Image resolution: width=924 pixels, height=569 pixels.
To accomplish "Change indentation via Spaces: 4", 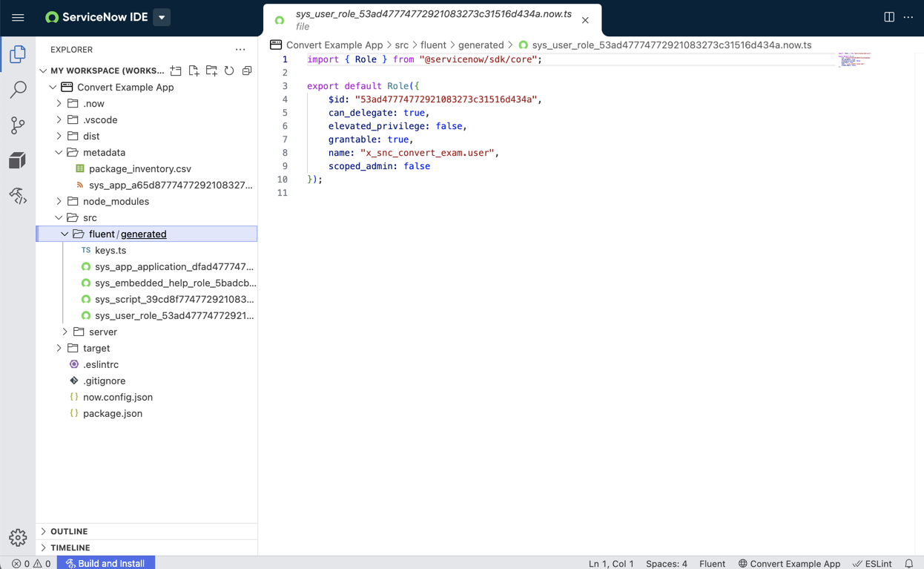I will [x=667, y=563].
